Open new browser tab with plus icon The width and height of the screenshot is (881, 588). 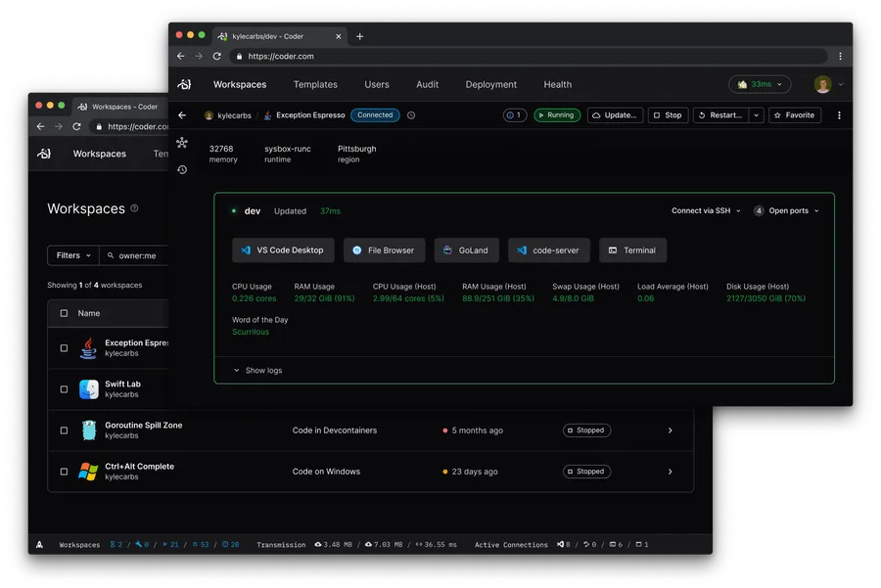click(359, 36)
